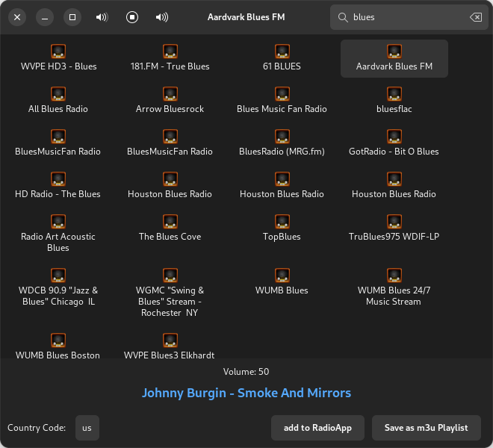Maximize the radio search window
This screenshot has width=493, height=448.
click(x=72, y=17)
